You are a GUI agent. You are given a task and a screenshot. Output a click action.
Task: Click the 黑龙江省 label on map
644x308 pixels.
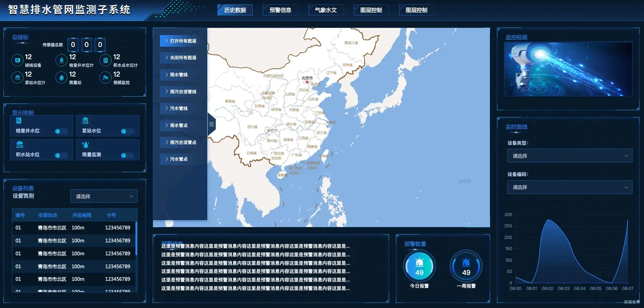click(x=351, y=43)
